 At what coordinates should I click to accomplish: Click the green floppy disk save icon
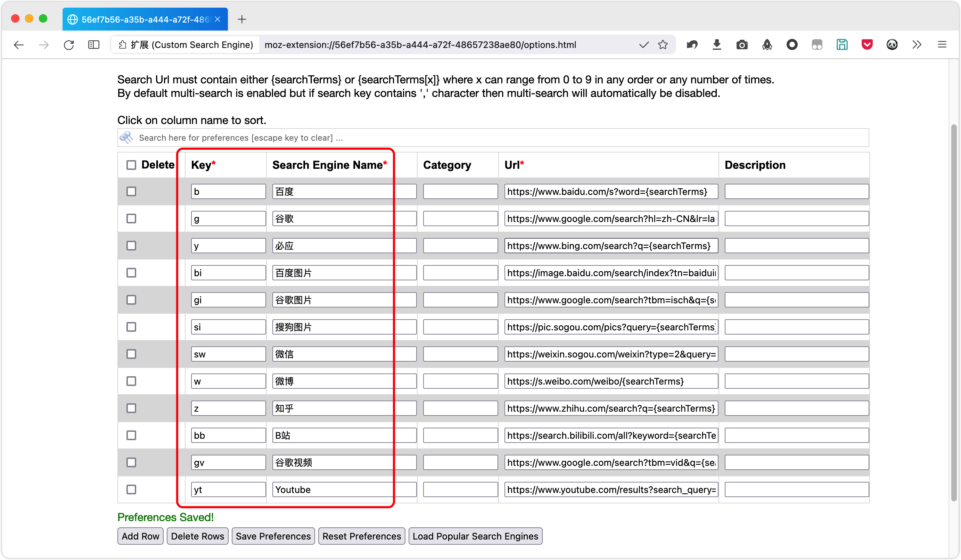point(842,44)
